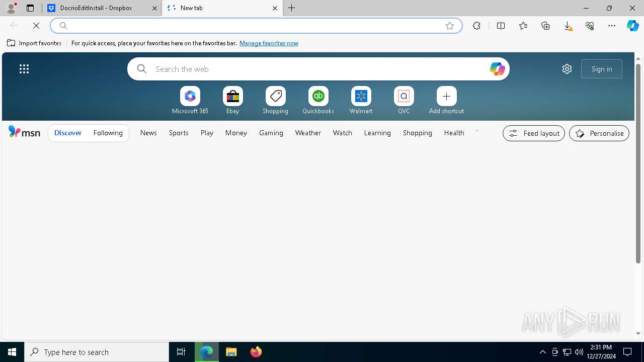Open the Watch category
The height and width of the screenshot is (362, 644).
[x=343, y=133]
